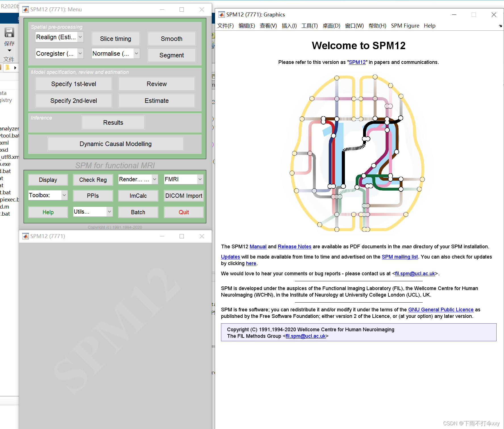Viewport: 504px width, 429px height.
Task: Click the MATLAB logo in SPM12 Menu title bar
Action: pos(26,9)
